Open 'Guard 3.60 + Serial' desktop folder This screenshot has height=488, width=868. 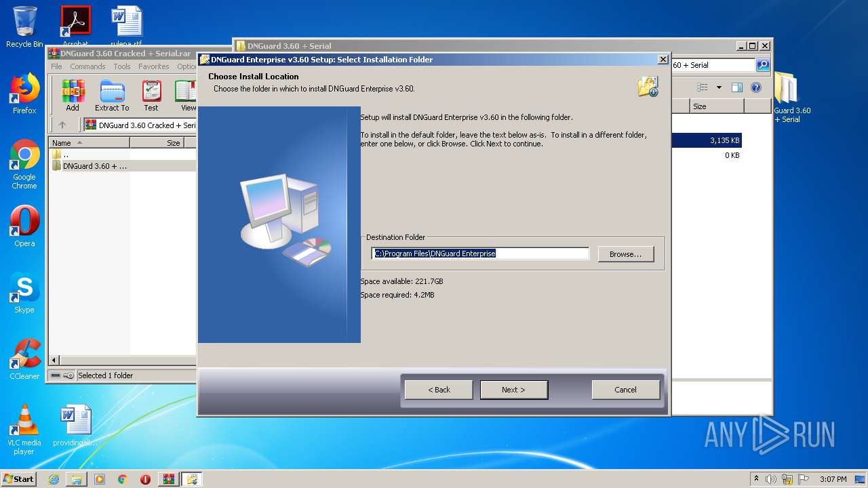pos(791,98)
